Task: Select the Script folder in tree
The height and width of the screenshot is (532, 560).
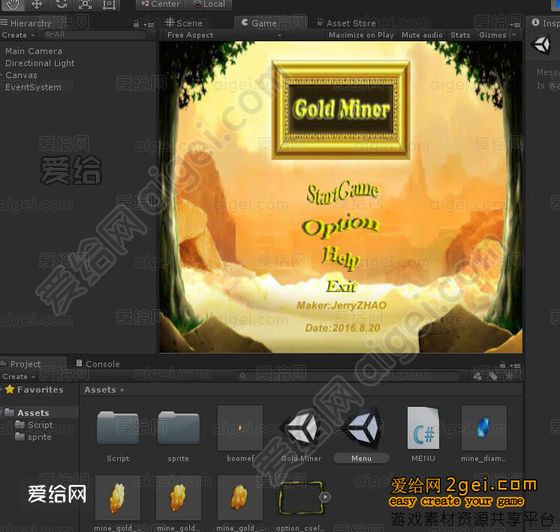Action: (35, 425)
